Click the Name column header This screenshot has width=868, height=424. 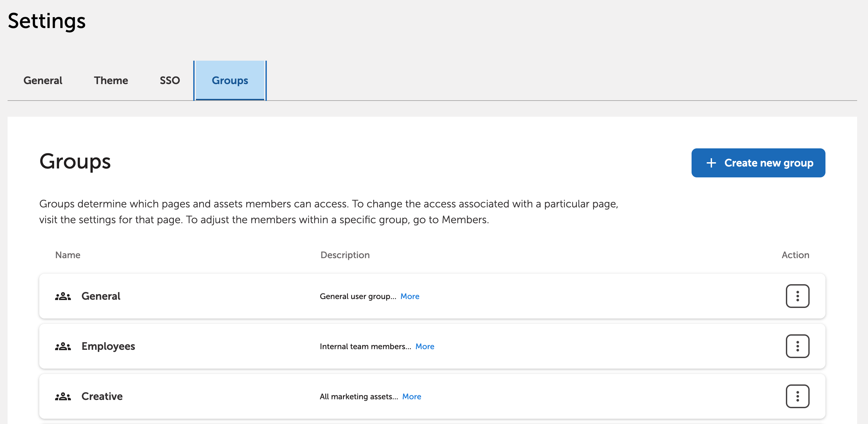click(68, 255)
